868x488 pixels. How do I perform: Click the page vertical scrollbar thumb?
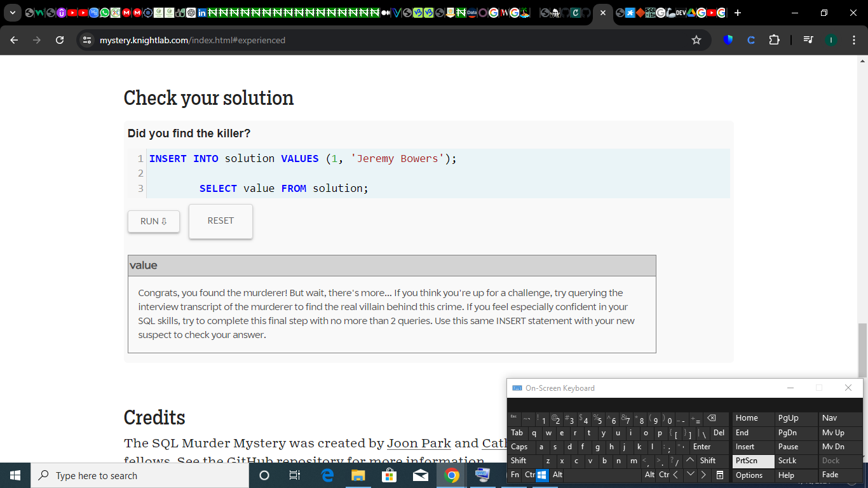click(x=862, y=351)
